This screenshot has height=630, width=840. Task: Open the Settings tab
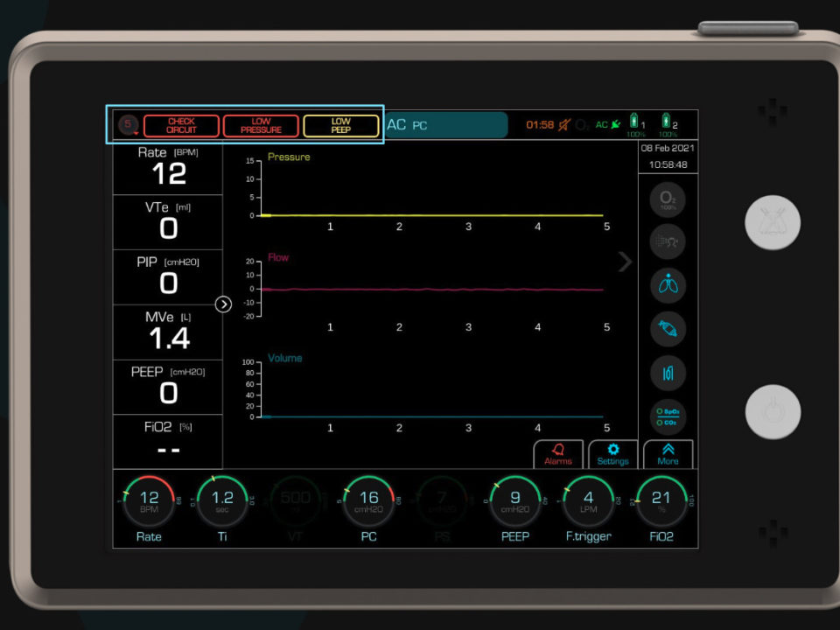pyautogui.click(x=612, y=454)
